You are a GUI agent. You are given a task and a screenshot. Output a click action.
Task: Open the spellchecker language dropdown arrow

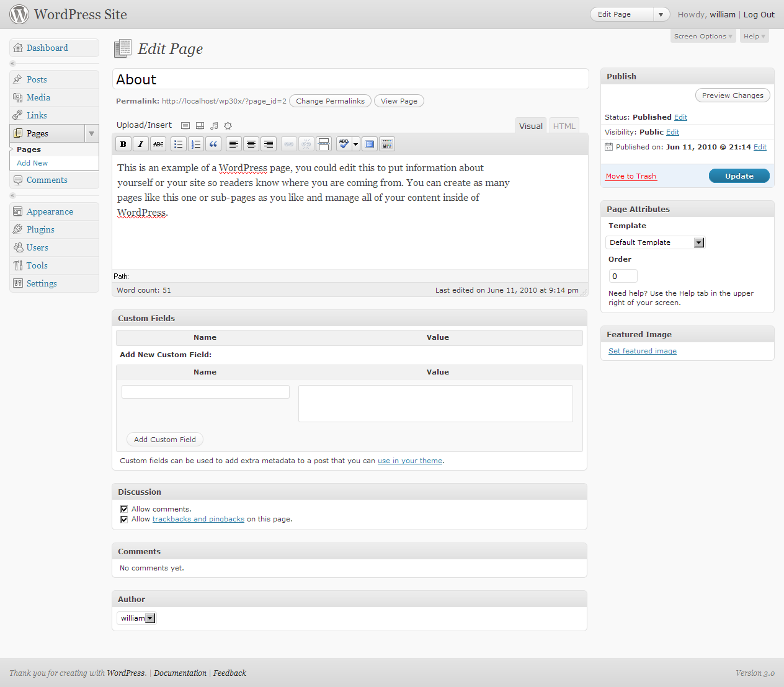pos(355,144)
